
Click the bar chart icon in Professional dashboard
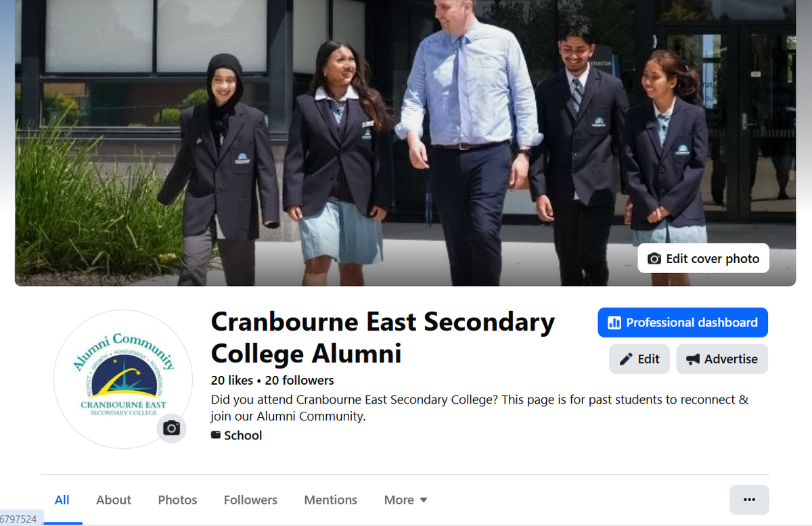click(x=614, y=322)
